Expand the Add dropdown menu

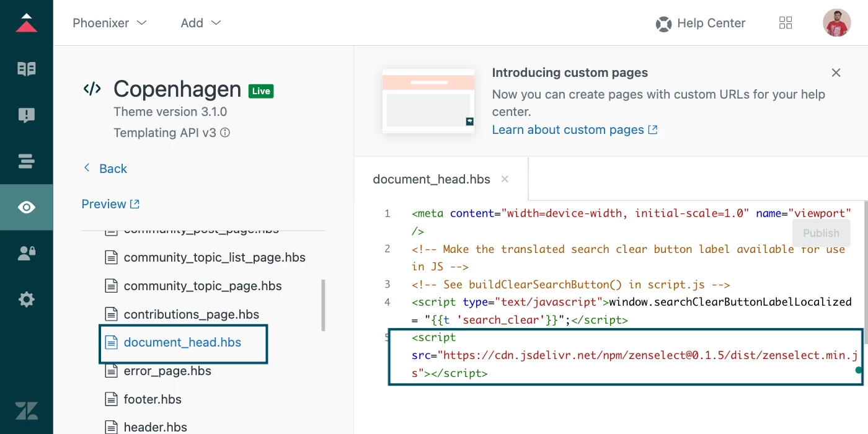(201, 23)
